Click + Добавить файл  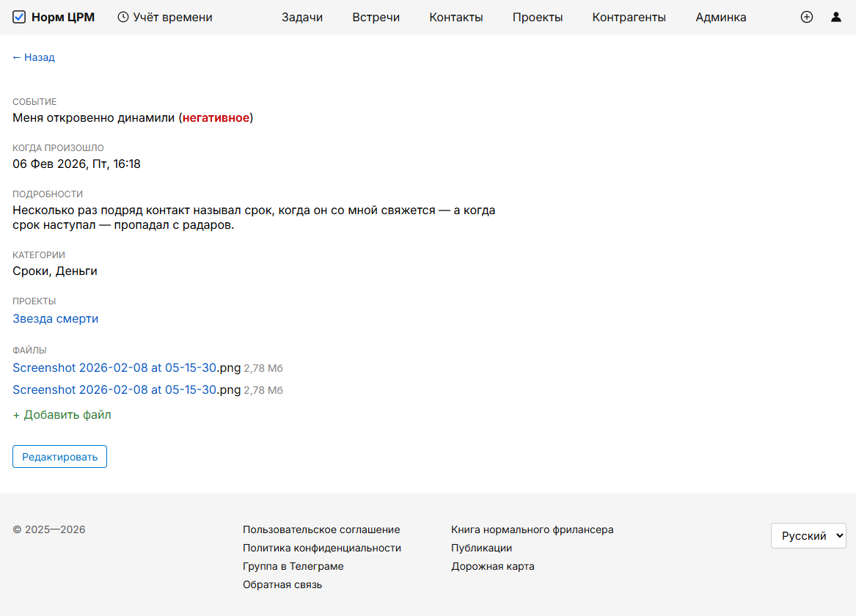point(62,415)
